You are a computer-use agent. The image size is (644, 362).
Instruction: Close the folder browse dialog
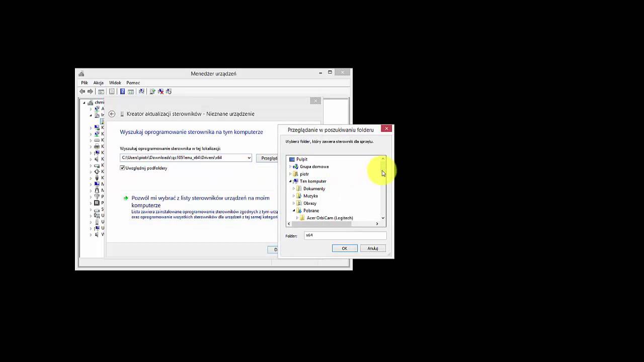[x=386, y=129]
